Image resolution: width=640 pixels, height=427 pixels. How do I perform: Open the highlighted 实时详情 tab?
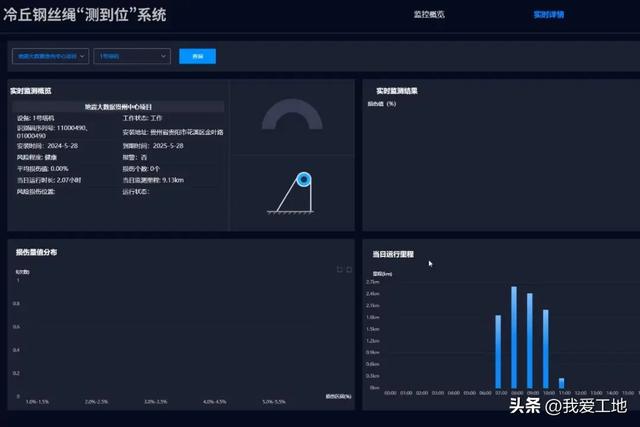pyautogui.click(x=549, y=15)
